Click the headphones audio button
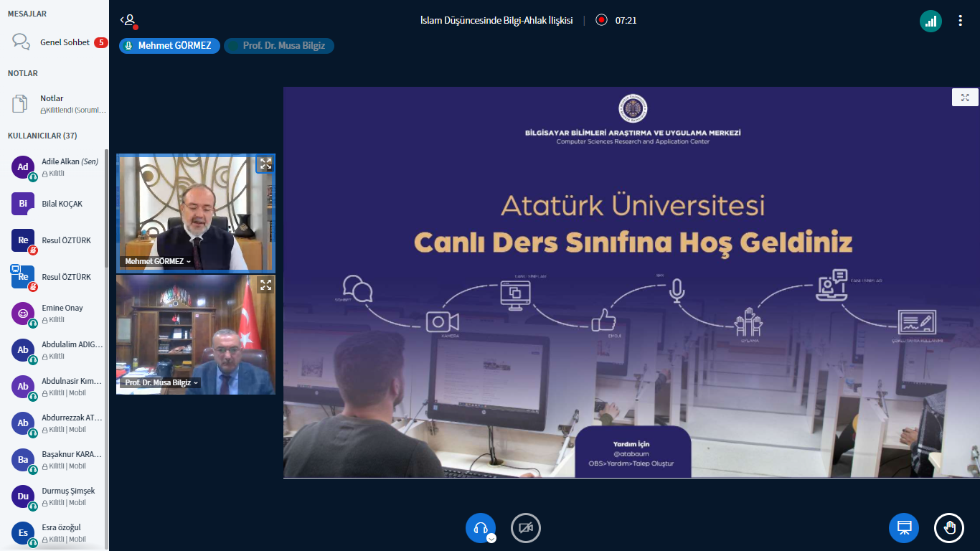This screenshot has width=980, height=551. (480, 527)
